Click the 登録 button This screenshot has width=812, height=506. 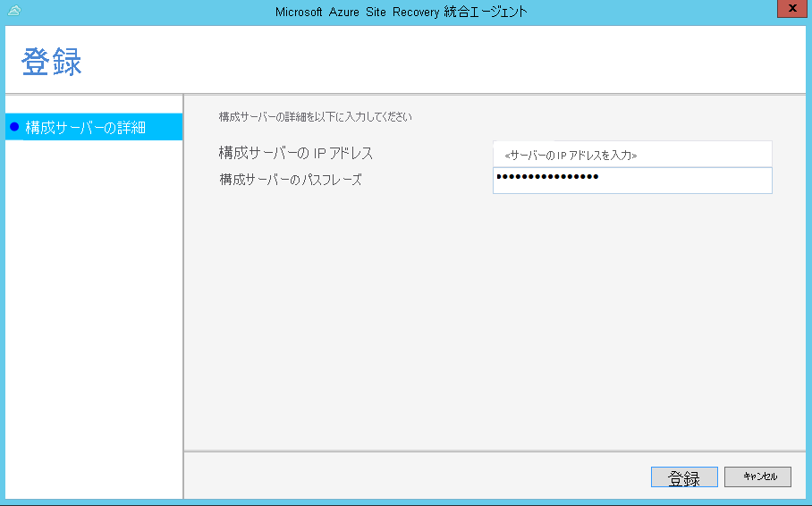coord(684,477)
